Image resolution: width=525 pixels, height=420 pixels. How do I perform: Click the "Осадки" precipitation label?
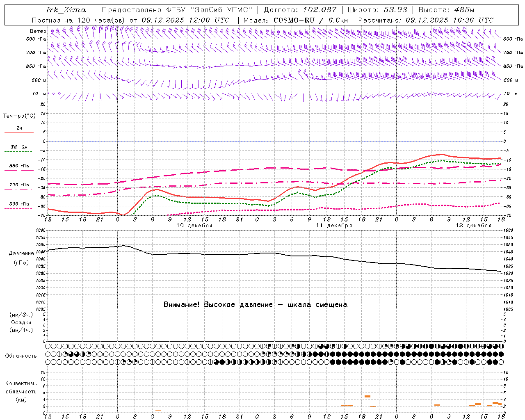[21, 322]
